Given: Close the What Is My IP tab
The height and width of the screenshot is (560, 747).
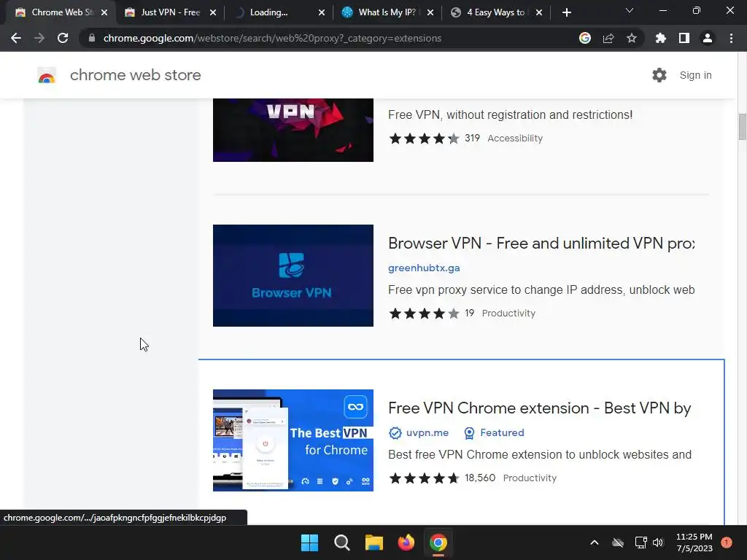Looking at the screenshot, I should pos(430,12).
